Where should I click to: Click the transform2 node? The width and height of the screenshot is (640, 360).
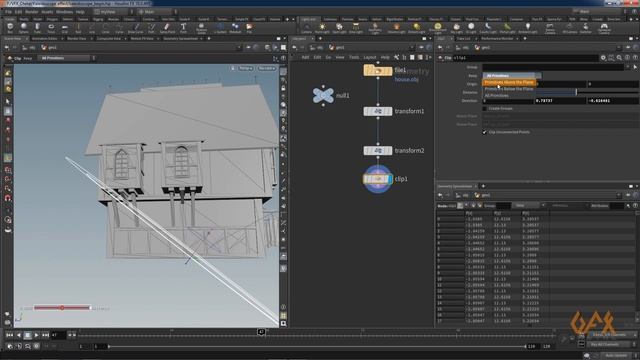(x=378, y=151)
